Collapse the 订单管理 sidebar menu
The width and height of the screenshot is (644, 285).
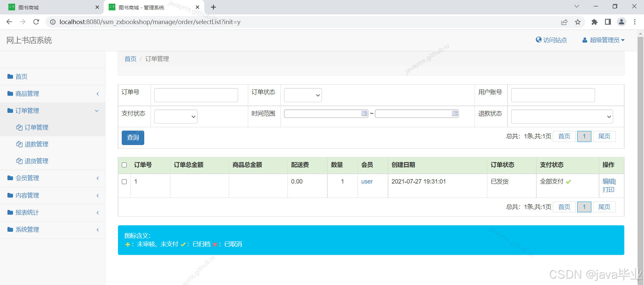point(53,111)
